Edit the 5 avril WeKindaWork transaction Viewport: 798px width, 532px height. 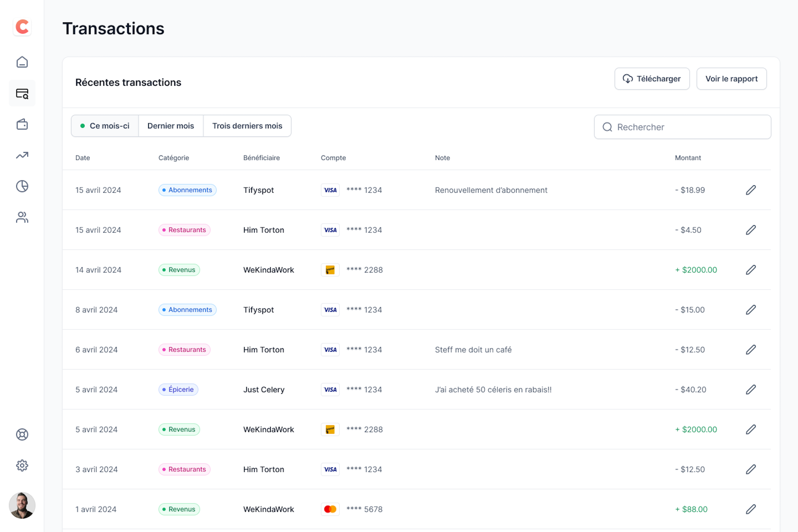(751, 430)
